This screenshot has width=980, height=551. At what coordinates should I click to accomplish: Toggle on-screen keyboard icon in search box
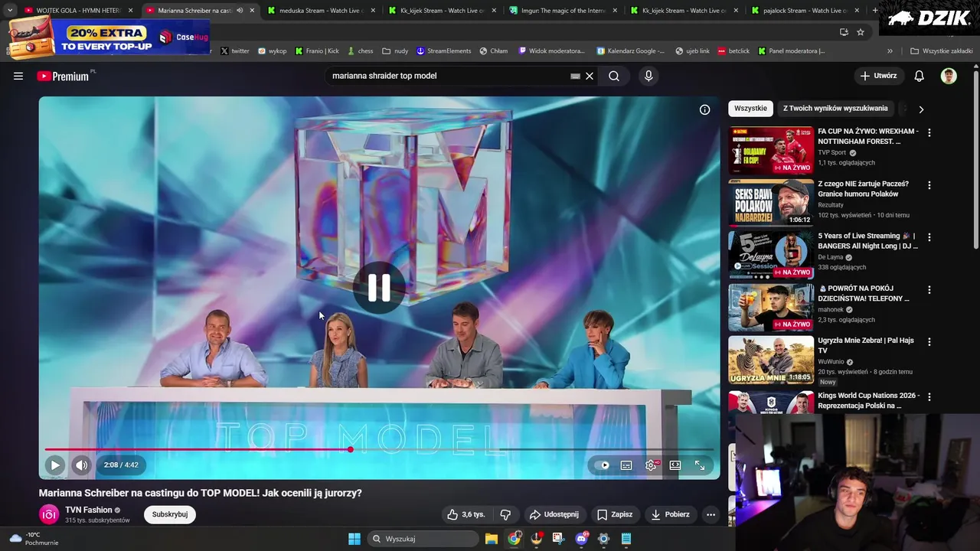click(575, 76)
